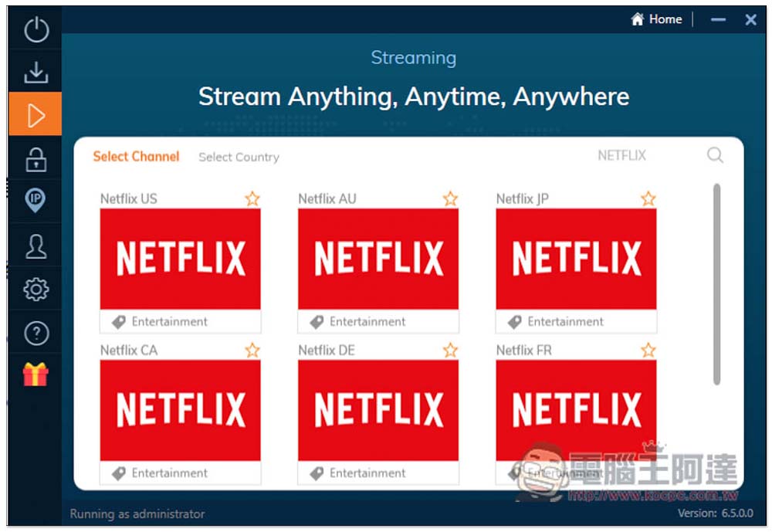Open the padlock security icon
This screenshot has height=532, width=772.
pos(36,159)
